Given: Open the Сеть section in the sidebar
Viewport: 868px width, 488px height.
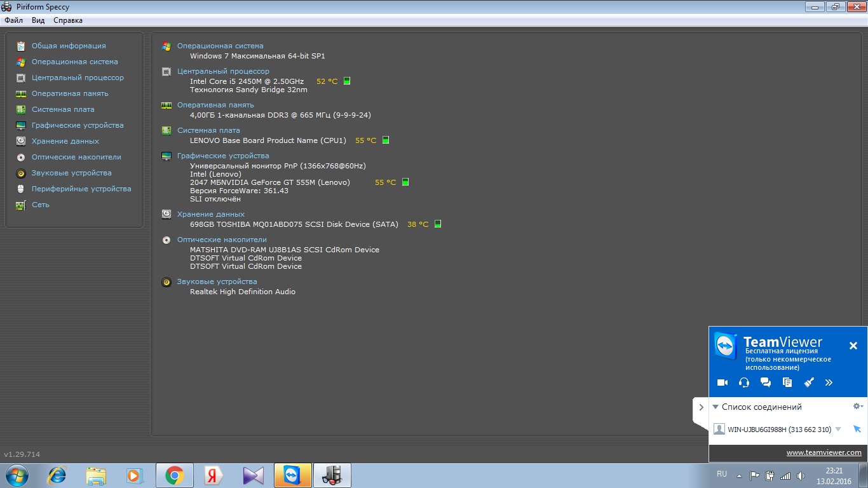Looking at the screenshot, I should click(41, 205).
